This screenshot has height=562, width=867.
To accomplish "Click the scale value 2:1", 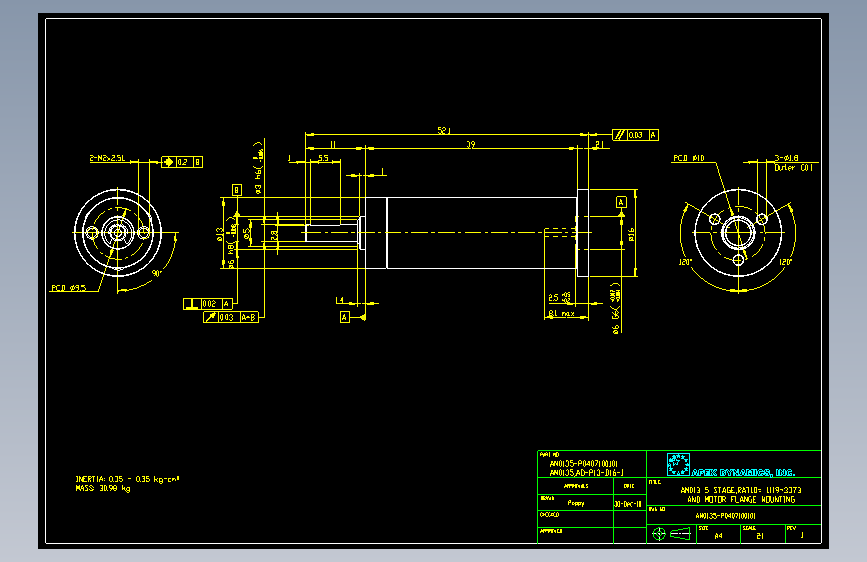I will (x=760, y=536).
